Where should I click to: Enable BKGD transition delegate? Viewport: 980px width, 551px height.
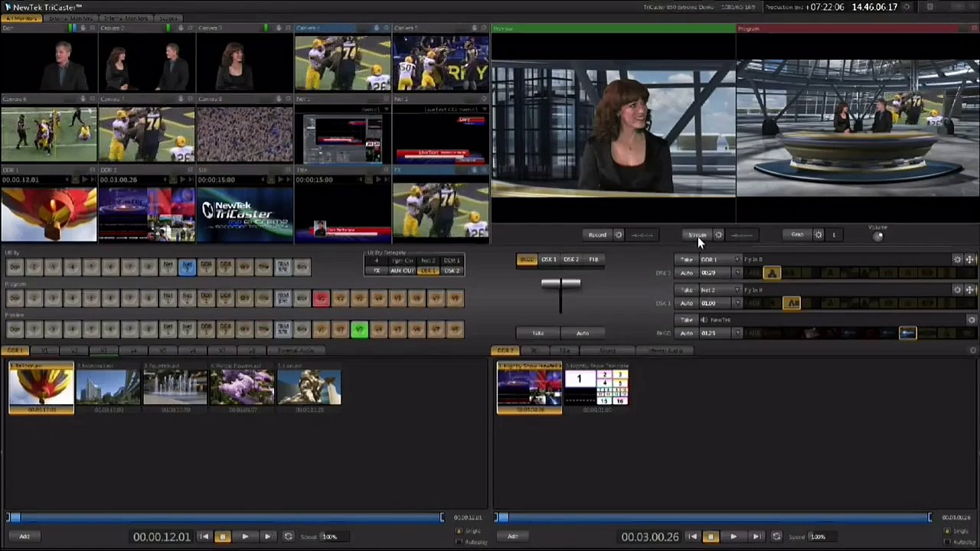tap(526, 260)
